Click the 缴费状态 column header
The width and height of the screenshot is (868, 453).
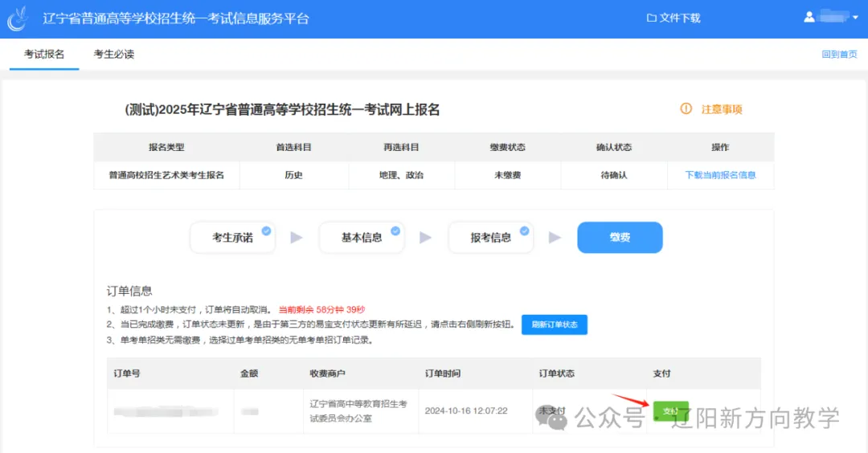pyautogui.click(x=508, y=147)
